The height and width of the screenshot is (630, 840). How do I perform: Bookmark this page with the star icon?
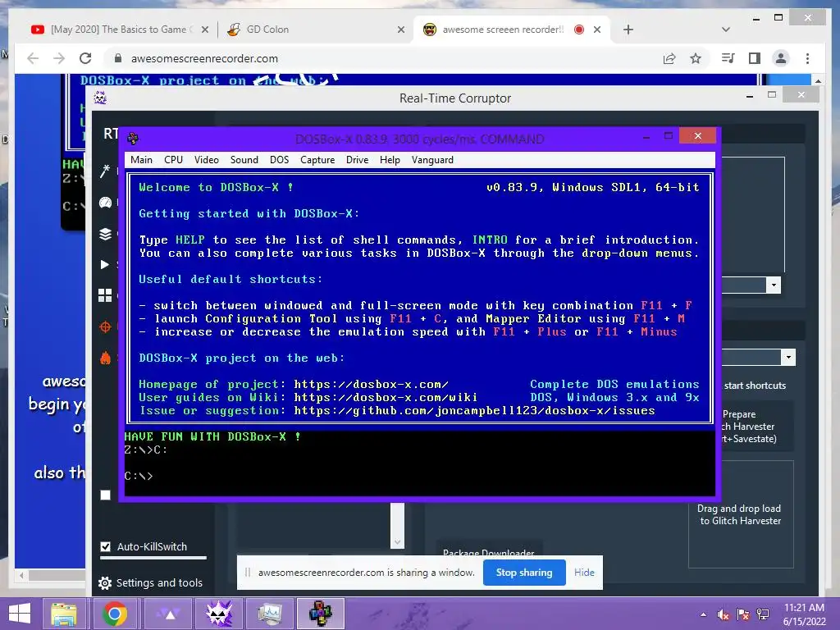(696, 58)
